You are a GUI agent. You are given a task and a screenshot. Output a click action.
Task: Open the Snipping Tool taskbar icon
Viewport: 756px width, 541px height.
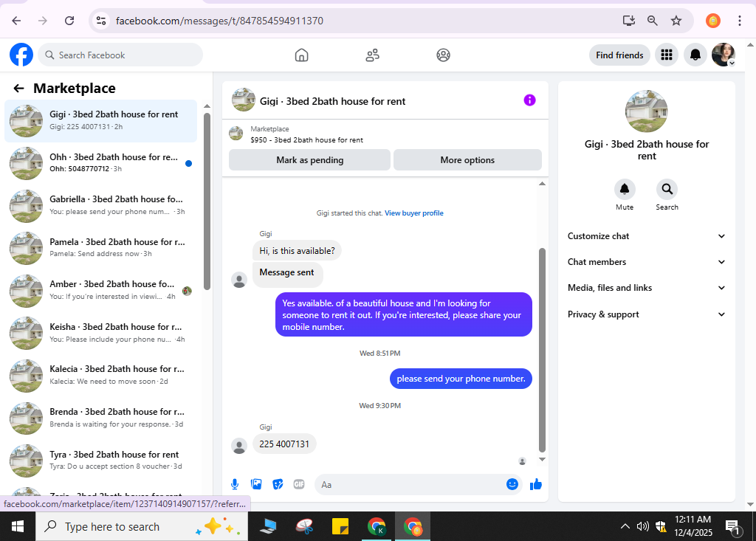tap(304, 526)
